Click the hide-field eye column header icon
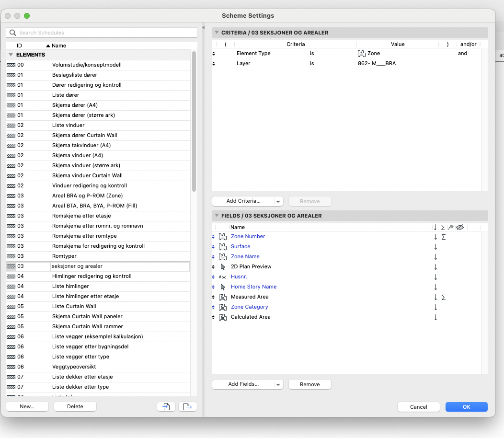Image resolution: width=504 pixels, height=438 pixels. (x=459, y=227)
